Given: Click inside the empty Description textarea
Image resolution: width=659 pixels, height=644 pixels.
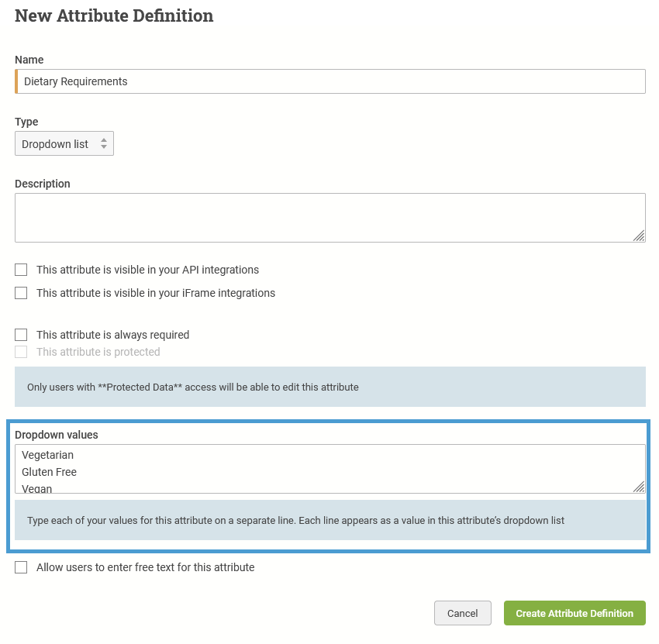Looking at the screenshot, I should (x=330, y=218).
